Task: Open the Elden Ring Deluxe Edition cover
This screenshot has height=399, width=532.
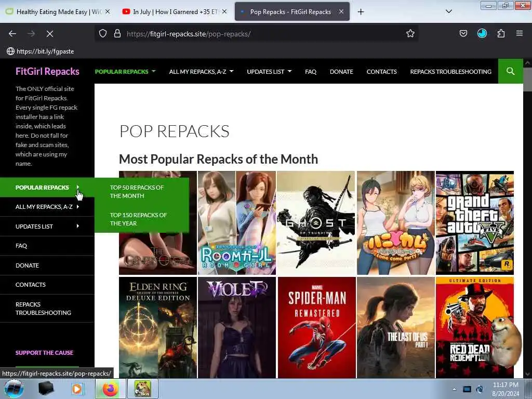Action: (158, 327)
